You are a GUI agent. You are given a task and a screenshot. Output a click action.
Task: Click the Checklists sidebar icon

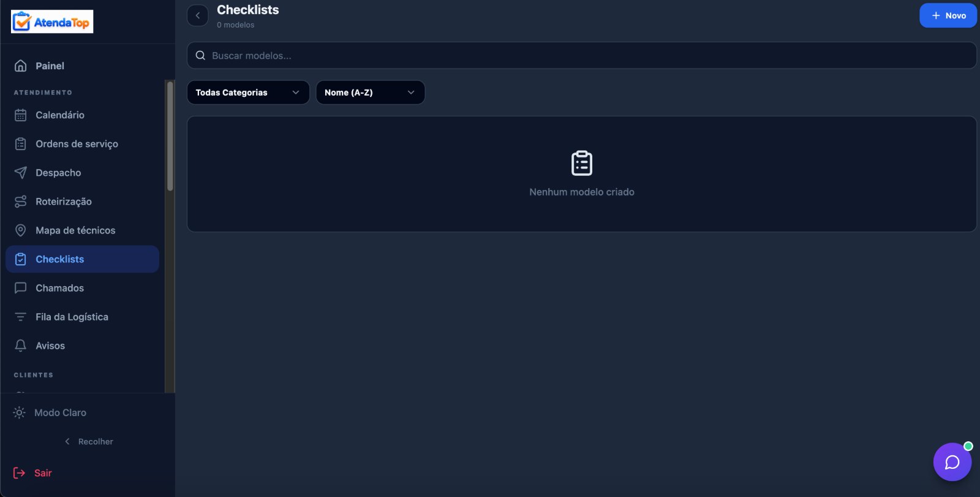click(x=21, y=259)
